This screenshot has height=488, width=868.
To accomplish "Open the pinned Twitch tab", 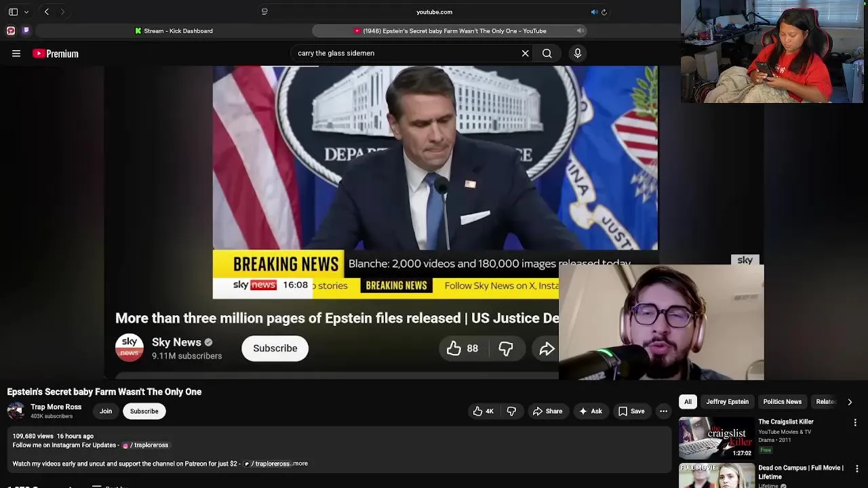I will [x=26, y=30].
